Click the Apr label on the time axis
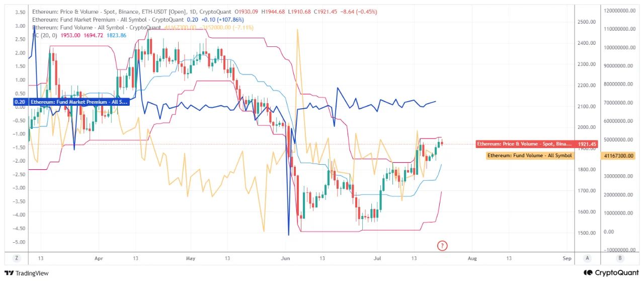Viewport: 644px width, 281px height. [98, 258]
